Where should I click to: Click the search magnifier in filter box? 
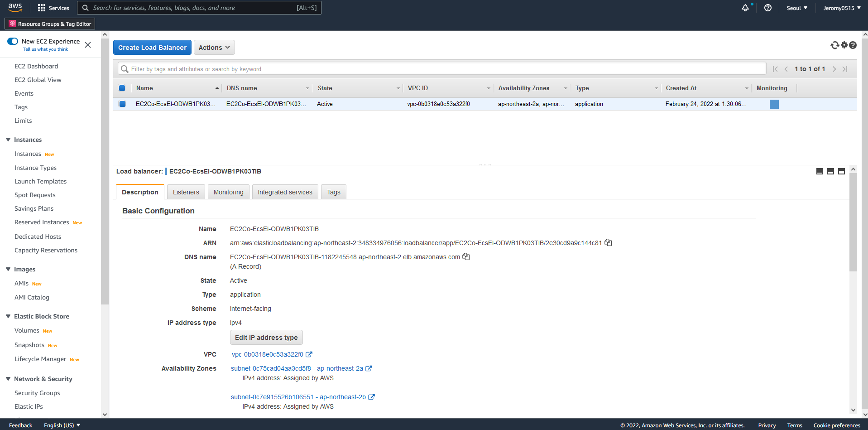pos(125,69)
